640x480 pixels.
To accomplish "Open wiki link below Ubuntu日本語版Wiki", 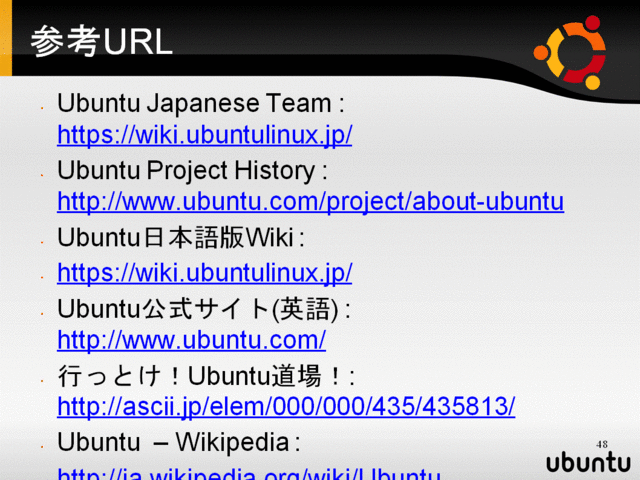I will (204, 273).
